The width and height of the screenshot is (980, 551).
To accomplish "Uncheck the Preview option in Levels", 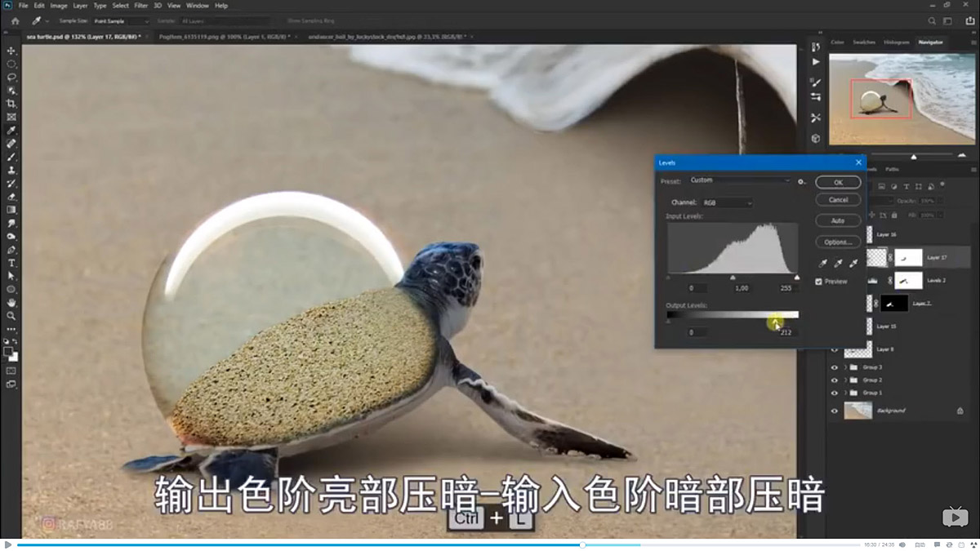I will point(819,281).
